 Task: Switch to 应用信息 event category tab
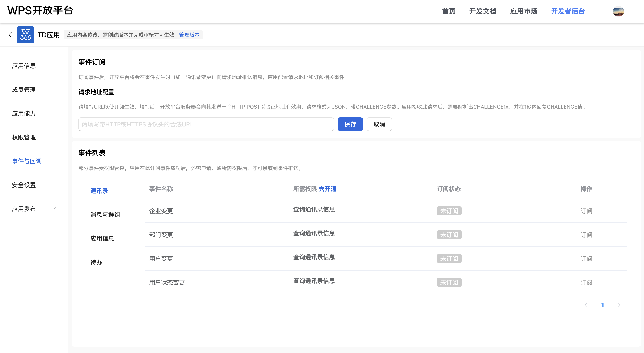102,238
